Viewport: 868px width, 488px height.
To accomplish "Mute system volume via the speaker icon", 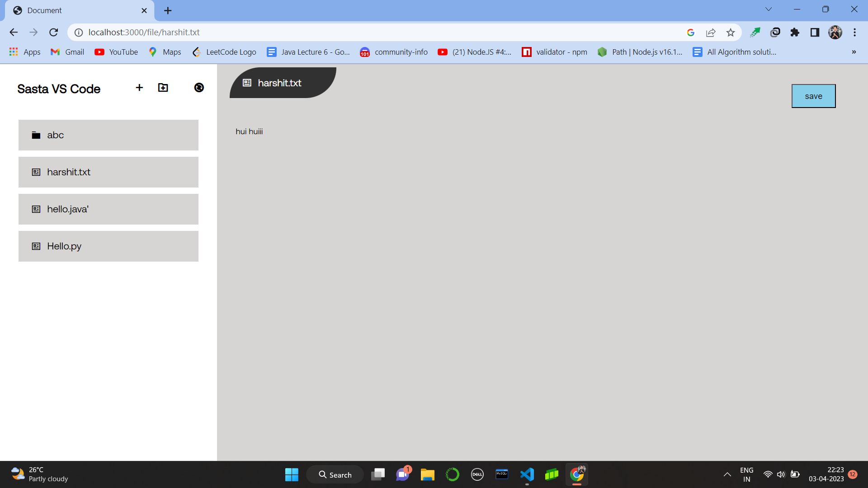I will (x=781, y=474).
